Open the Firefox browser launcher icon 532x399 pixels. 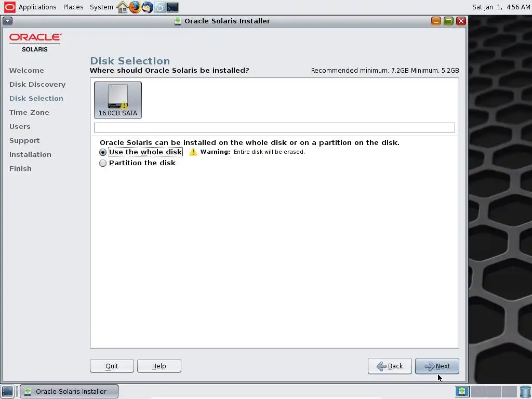pyautogui.click(x=135, y=7)
